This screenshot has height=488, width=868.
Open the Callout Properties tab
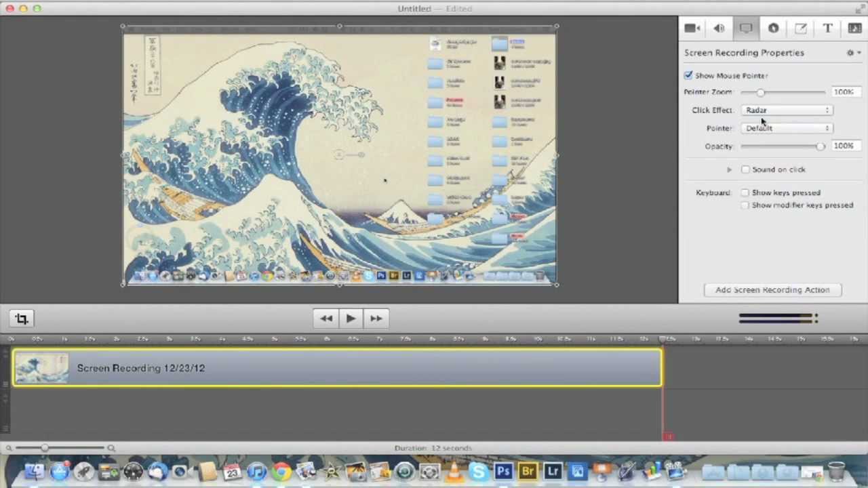(x=773, y=28)
